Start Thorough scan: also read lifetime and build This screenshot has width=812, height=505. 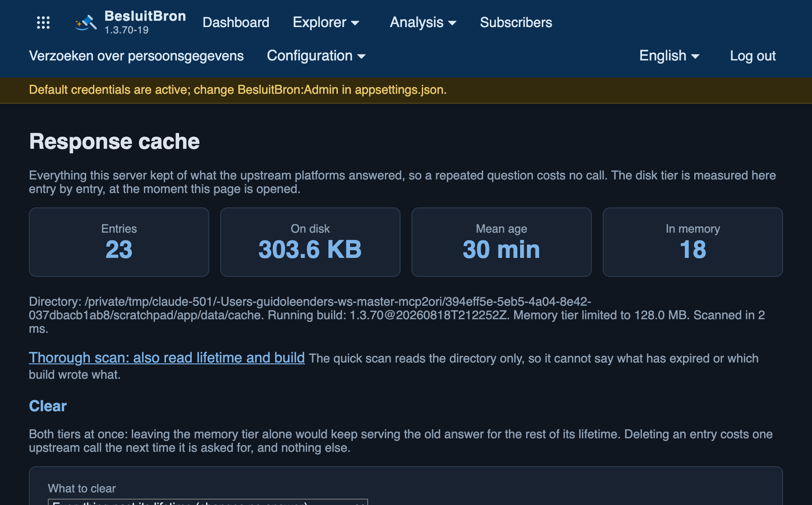pyautogui.click(x=167, y=358)
